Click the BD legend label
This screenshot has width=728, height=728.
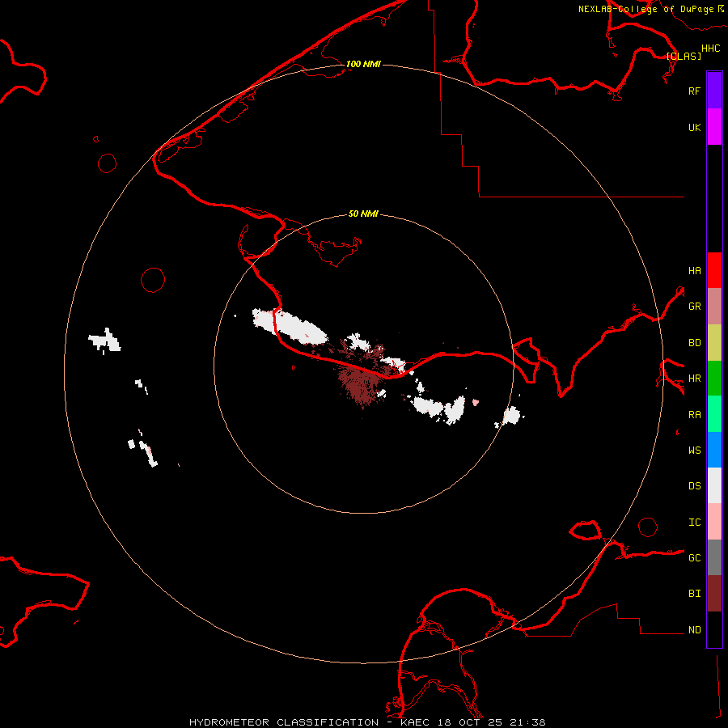(x=694, y=343)
